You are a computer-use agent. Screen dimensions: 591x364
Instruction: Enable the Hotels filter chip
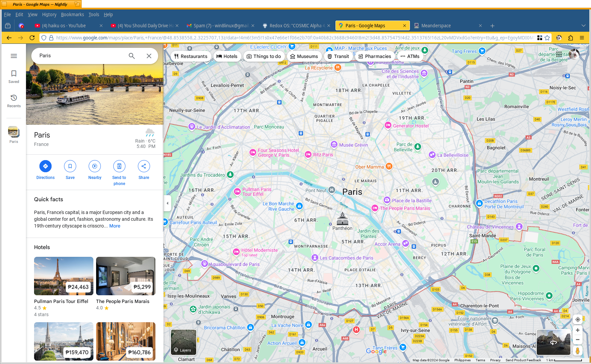[227, 56]
